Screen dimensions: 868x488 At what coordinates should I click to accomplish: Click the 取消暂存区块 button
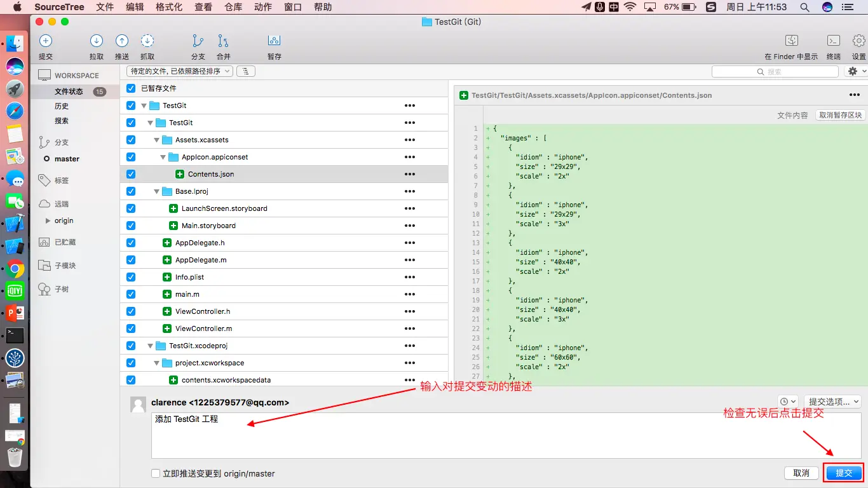[840, 115]
